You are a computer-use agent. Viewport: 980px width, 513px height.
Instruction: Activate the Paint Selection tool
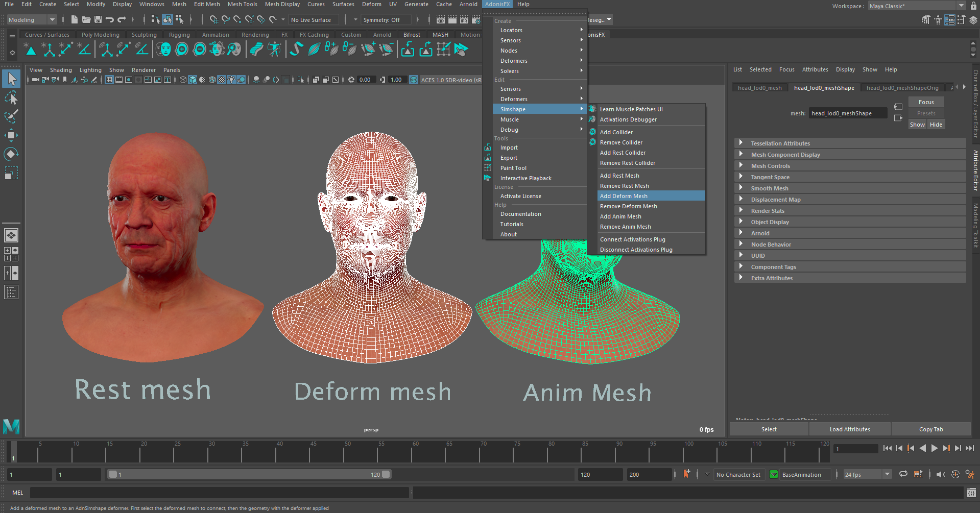click(x=11, y=116)
